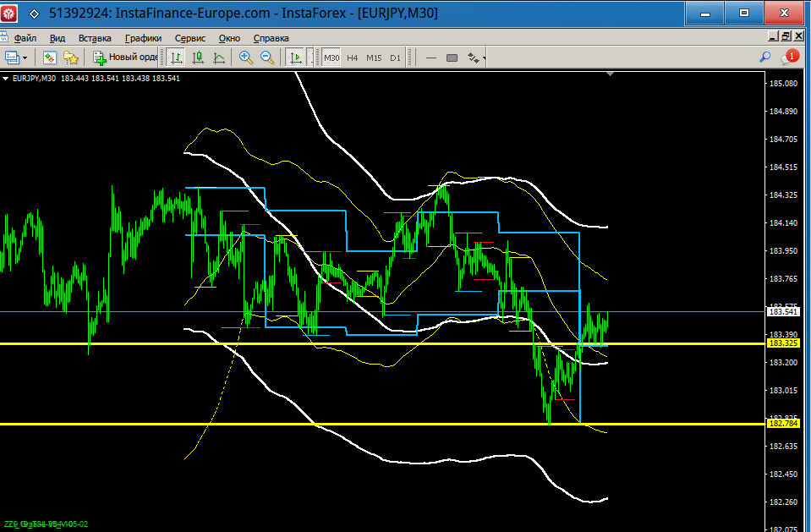This screenshot has width=811, height=532.
Task: Open the Графики menu
Action: 143,38
